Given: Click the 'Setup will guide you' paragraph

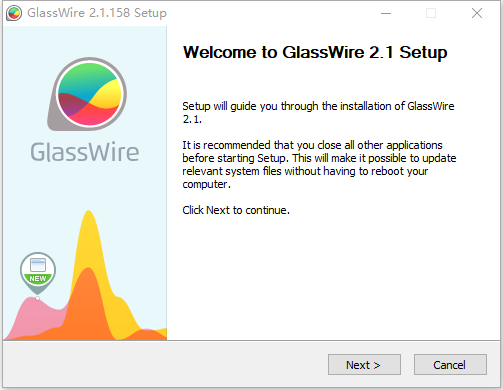Looking at the screenshot, I should (x=318, y=112).
